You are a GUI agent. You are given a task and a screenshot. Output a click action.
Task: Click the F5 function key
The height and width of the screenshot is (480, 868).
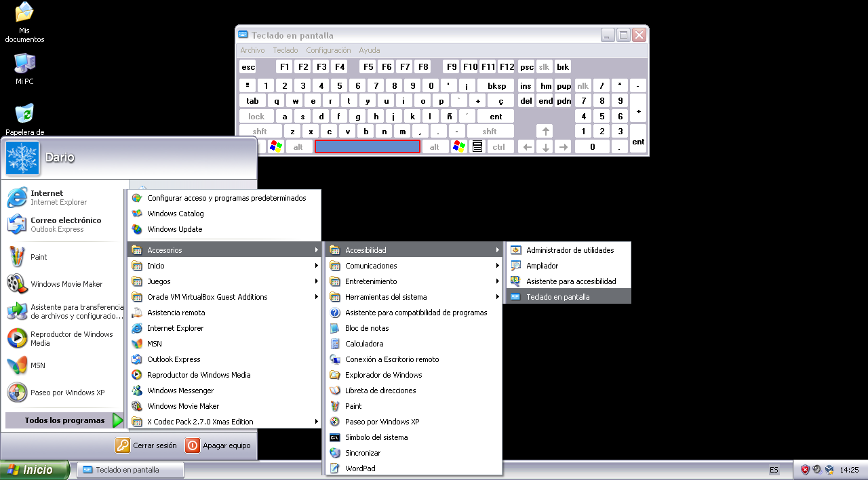[x=368, y=66]
